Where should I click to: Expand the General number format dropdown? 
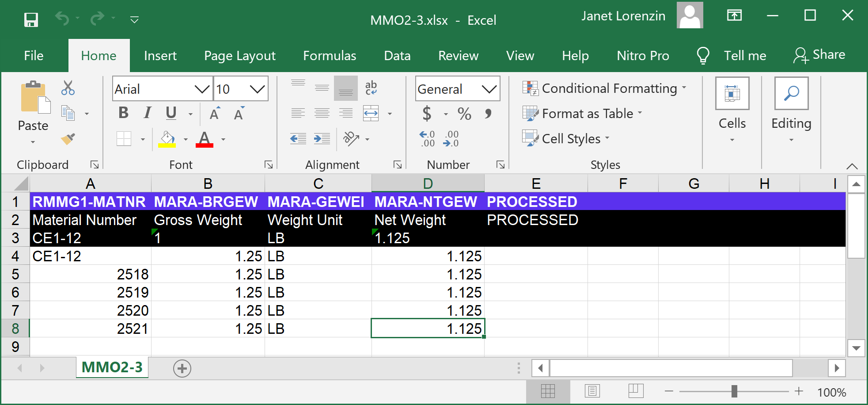coord(489,89)
